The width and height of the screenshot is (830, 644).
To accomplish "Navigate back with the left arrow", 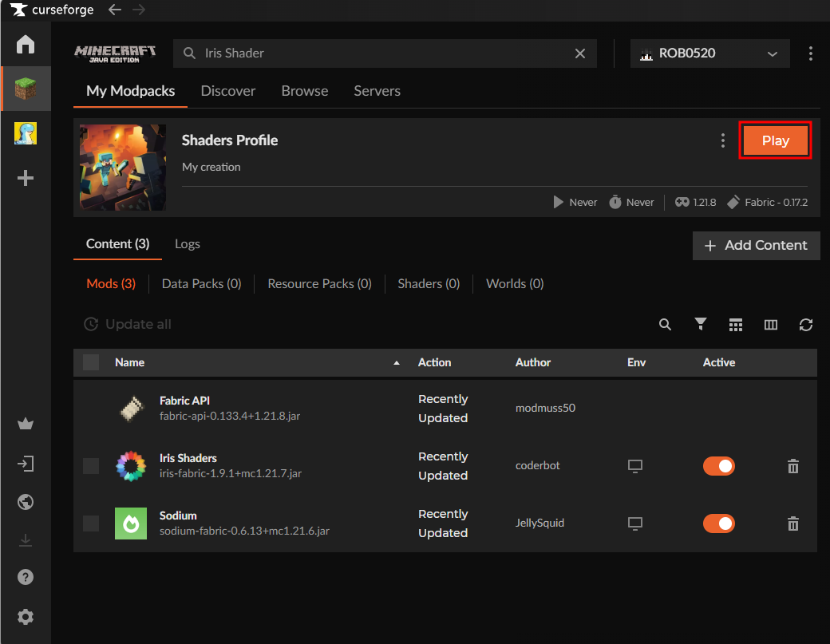I will 115,10.
